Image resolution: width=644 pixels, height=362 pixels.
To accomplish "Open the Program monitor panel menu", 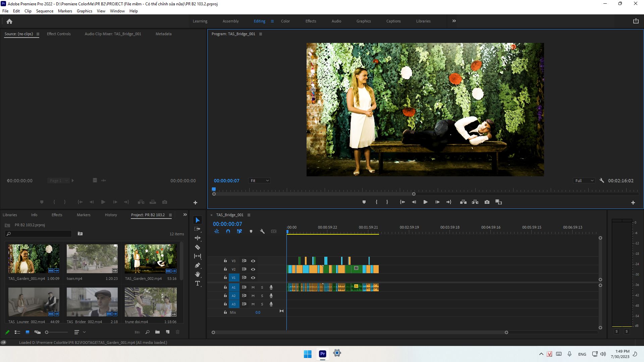I will coord(261,34).
